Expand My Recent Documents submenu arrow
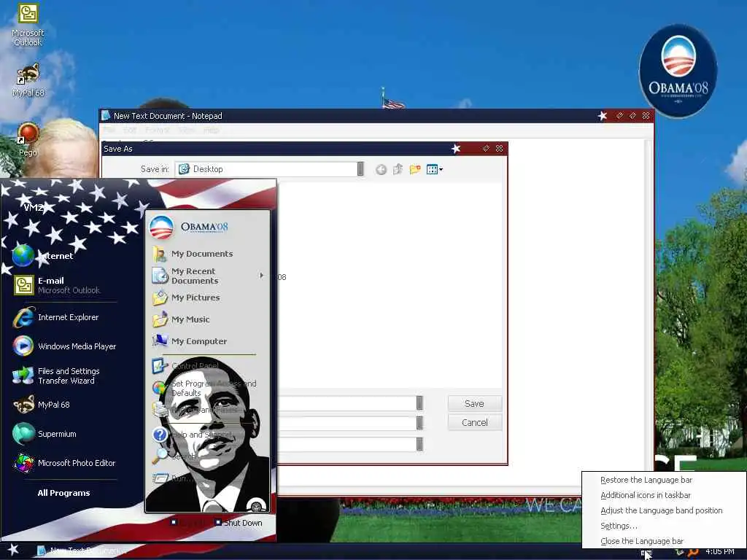 coord(261,276)
